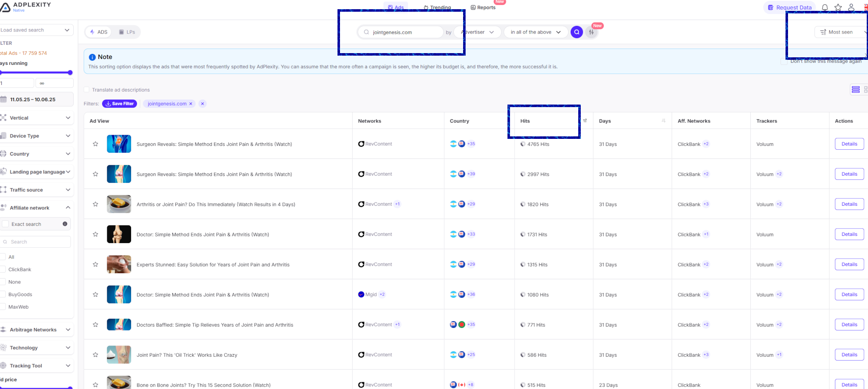
Task: Open the notifications bell icon
Action: click(825, 8)
